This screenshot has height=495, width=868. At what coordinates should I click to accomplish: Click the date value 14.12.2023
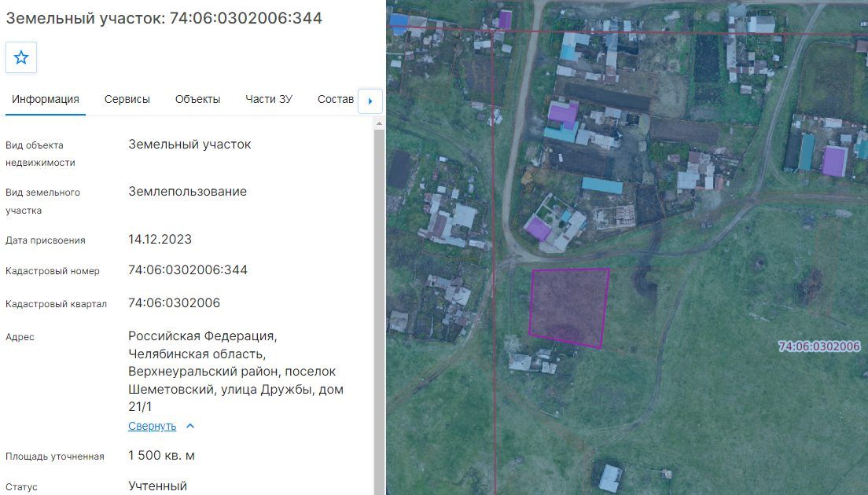160,240
